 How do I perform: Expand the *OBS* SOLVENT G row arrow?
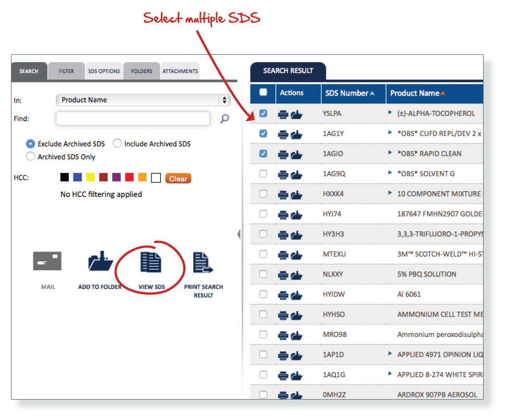[390, 173]
